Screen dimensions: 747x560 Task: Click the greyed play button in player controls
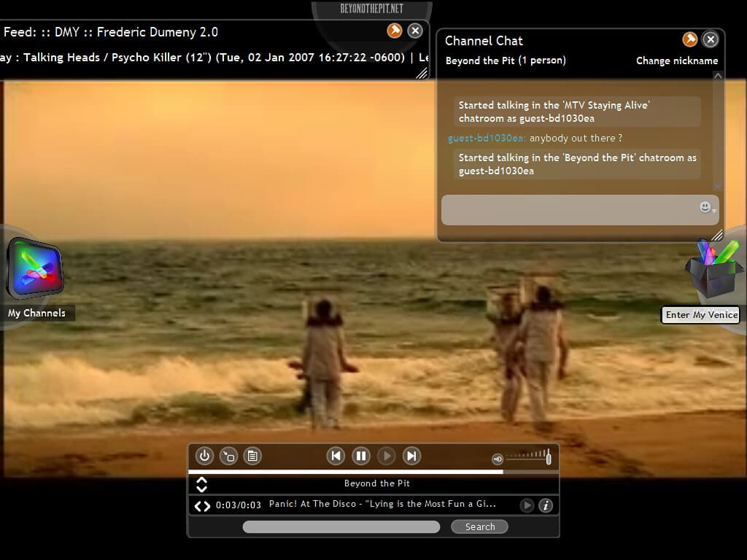point(387,456)
